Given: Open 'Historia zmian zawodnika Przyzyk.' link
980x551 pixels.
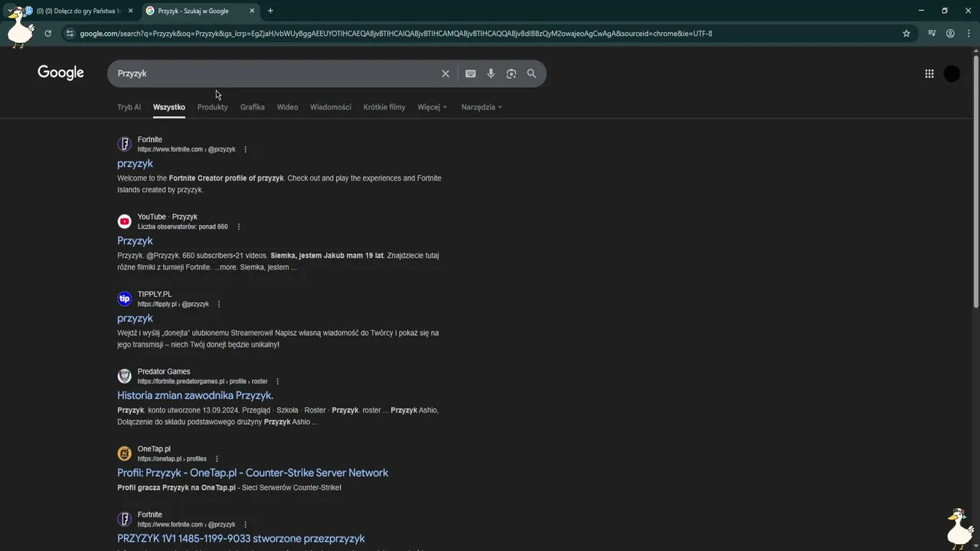Looking at the screenshot, I should tap(195, 396).
